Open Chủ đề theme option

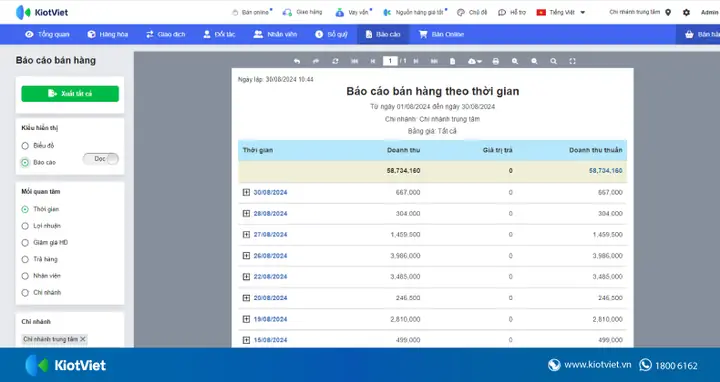coord(472,12)
